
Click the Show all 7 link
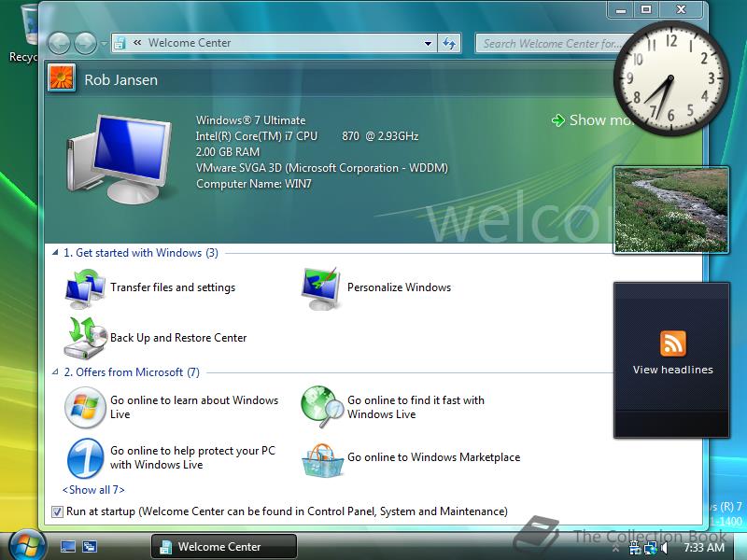click(93, 489)
